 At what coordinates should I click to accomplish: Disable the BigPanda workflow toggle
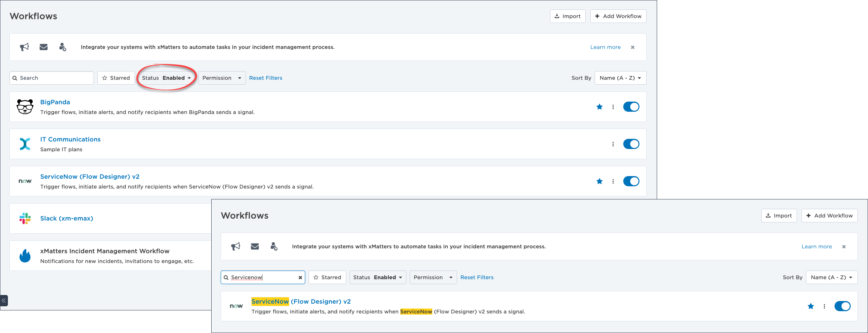[631, 107]
